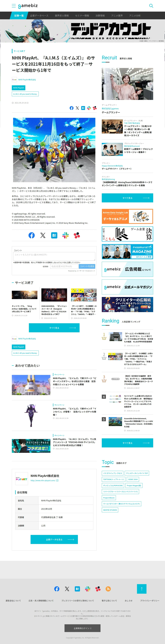
Task: Open the footer X icon
Action: tap(67, 589)
